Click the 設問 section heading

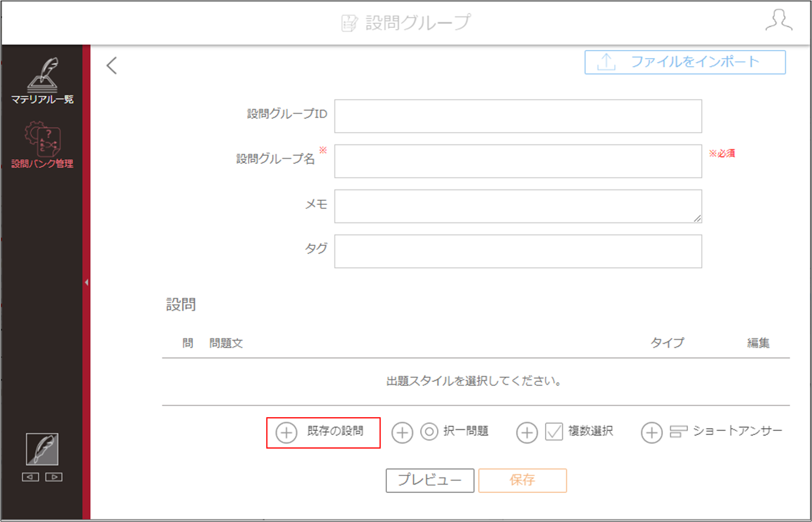click(x=181, y=305)
